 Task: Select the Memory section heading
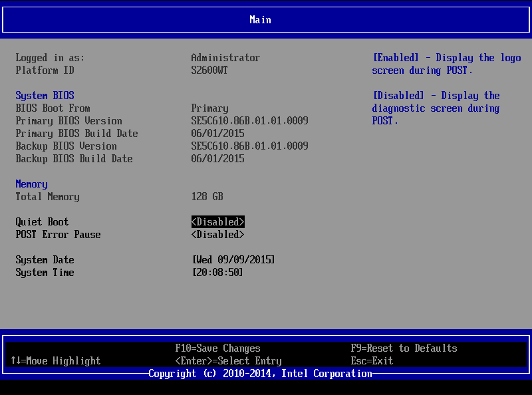point(31,184)
